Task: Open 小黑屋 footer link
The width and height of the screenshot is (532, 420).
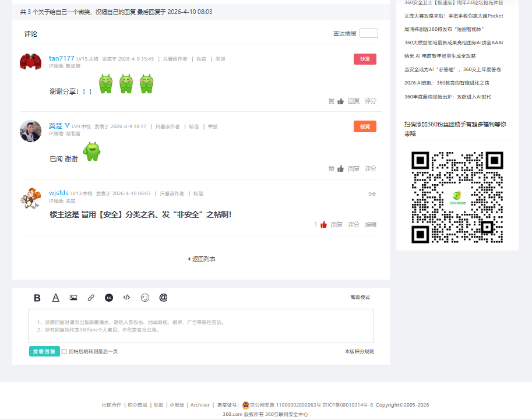Action: point(177,405)
